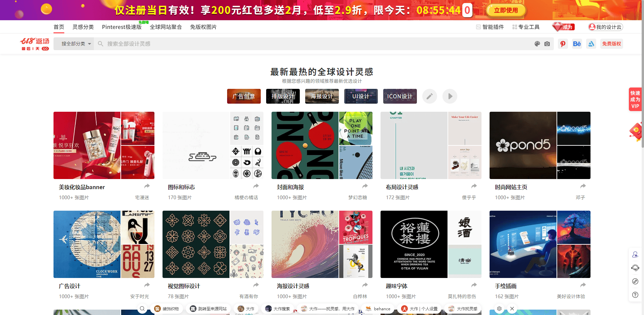Viewport: 644px width, 315px height.
Task: Open the help question mark icon
Action: [635, 295]
